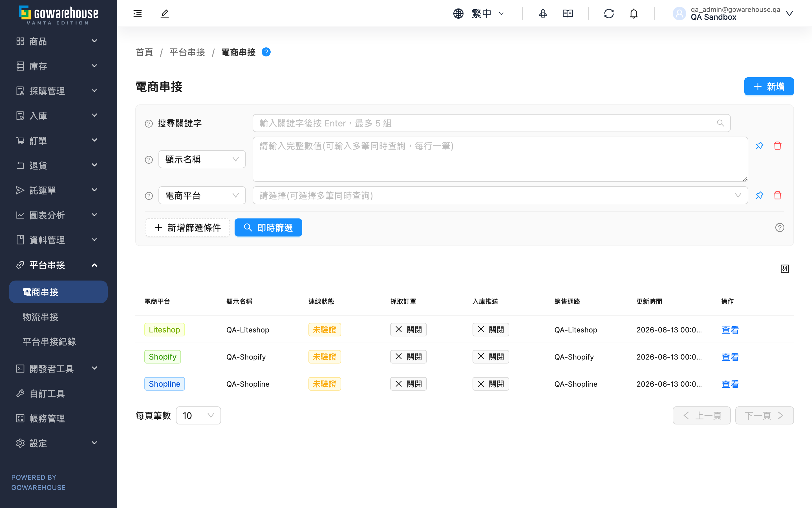View the QA-Liteshop row with 查看
The height and width of the screenshot is (508, 812).
coord(730,330)
